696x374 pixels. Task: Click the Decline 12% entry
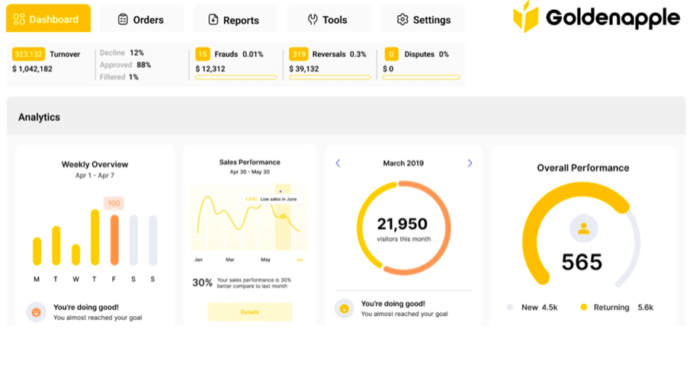[122, 53]
